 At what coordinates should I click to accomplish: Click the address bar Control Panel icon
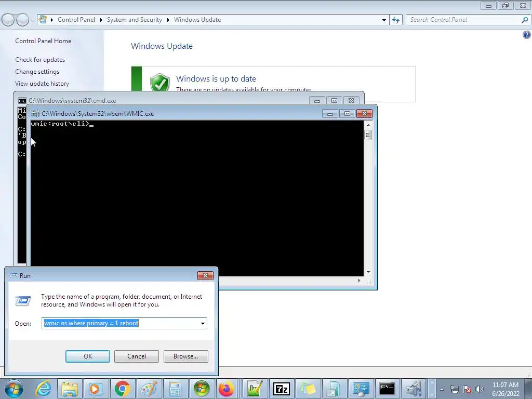43,19
